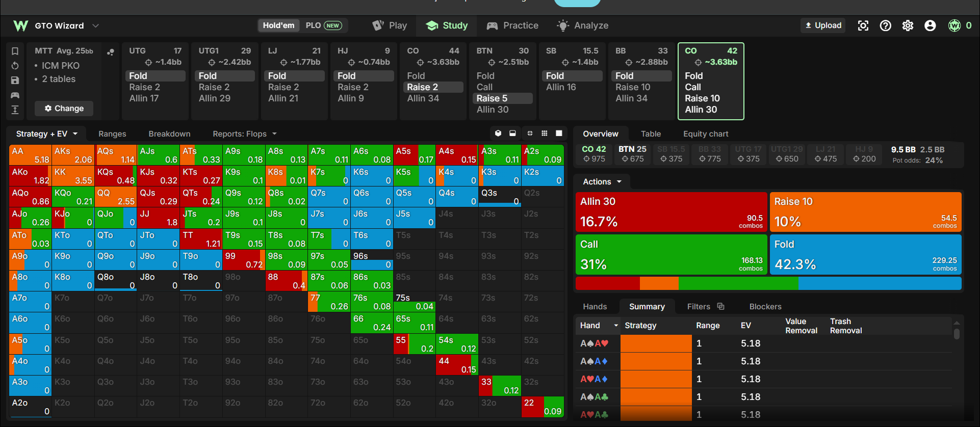Switch game type to Hold'em
Image resolution: width=980 pixels, height=427 pixels.
278,25
